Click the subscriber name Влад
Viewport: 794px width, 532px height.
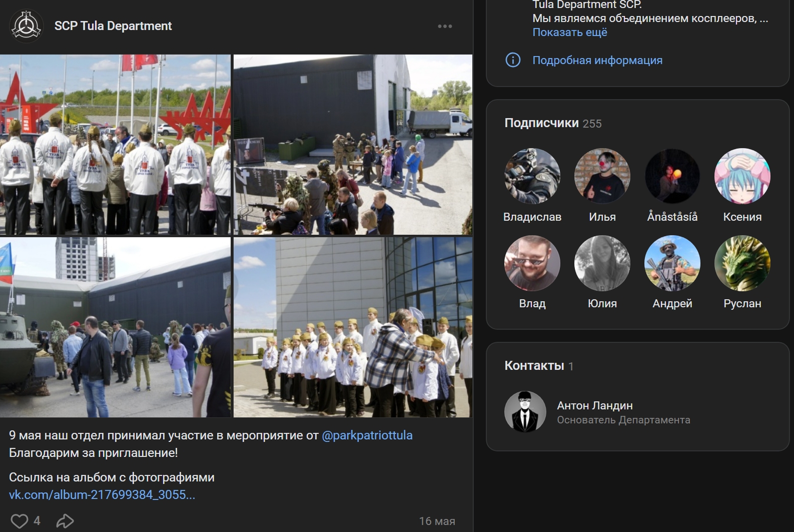point(532,303)
